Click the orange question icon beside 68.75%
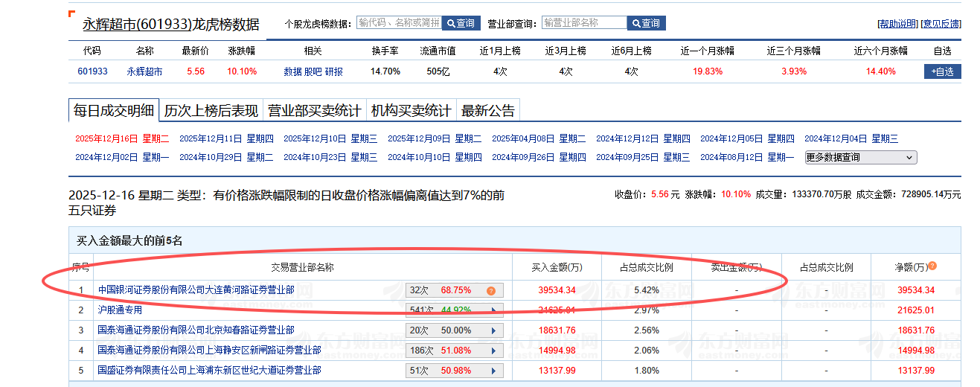This screenshot has height=387, width=980. (491, 290)
